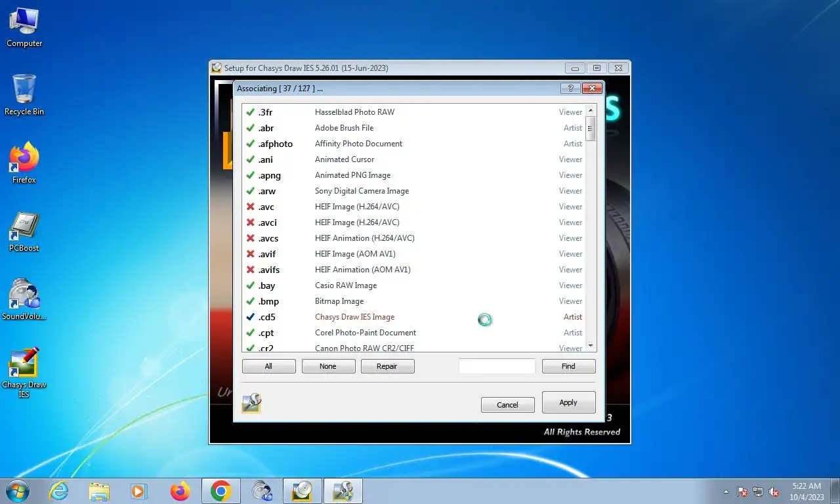This screenshot has width=840, height=504.
Task: Open the Computer desktop icon
Action: (24, 27)
